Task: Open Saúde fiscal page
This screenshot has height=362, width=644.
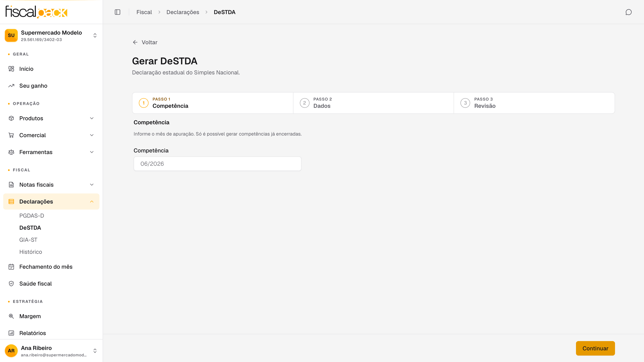Action: [x=51, y=284]
